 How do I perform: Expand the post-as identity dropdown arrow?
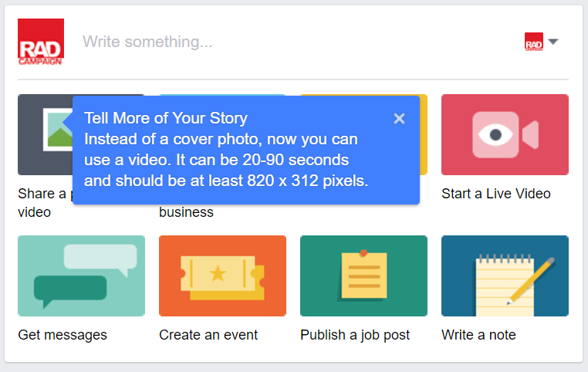point(553,41)
